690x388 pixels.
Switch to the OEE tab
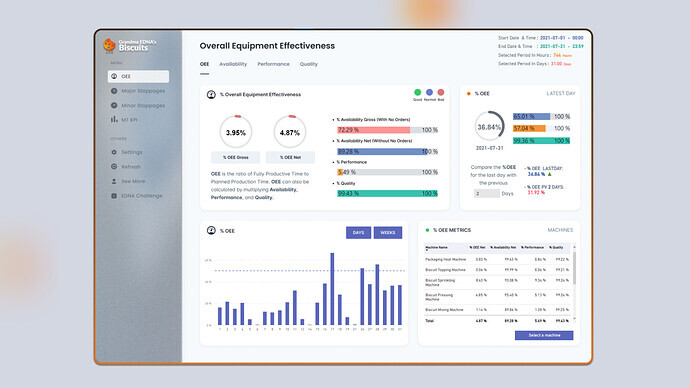click(x=204, y=64)
